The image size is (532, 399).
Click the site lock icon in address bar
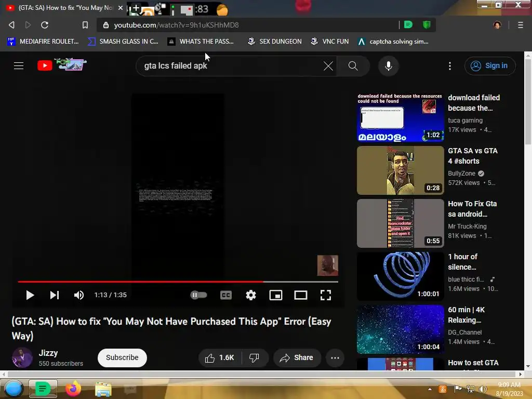pyautogui.click(x=106, y=25)
